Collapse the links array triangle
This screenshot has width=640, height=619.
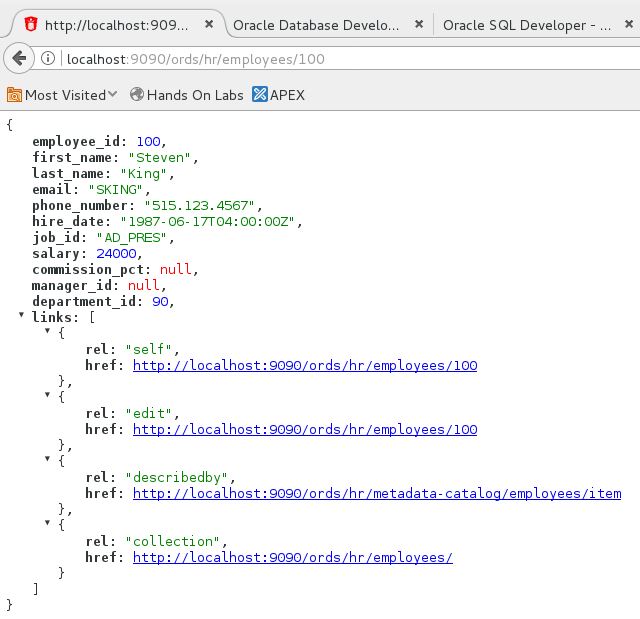coord(22,316)
